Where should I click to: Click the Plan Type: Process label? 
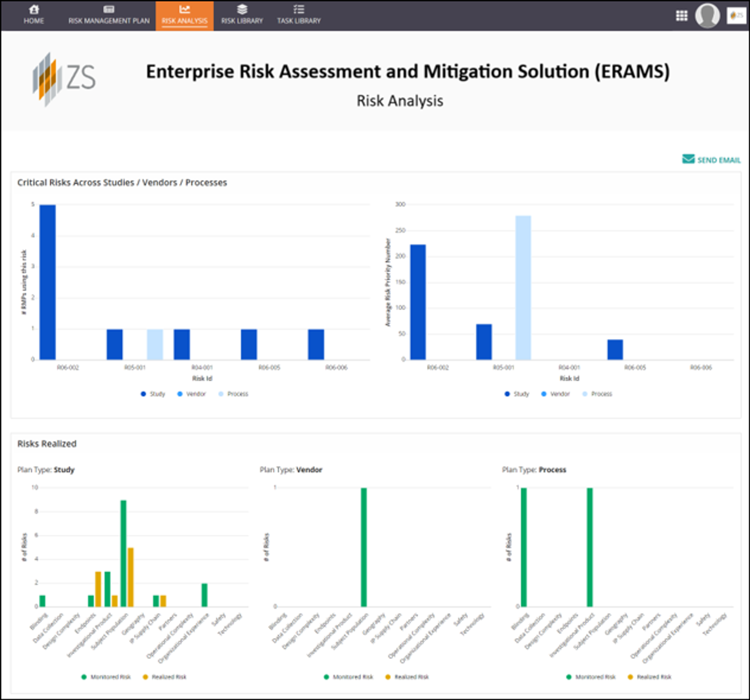point(534,470)
